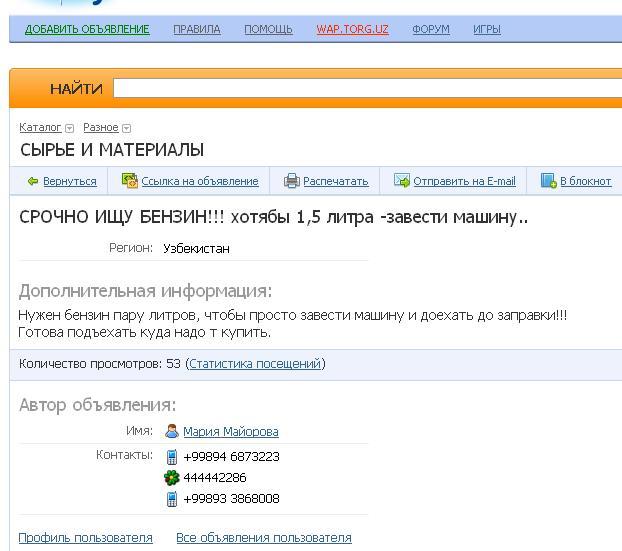Click the Каталог breadcrumb link
Image resolution: width=622 pixels, height=551 pixels.
(x=40, y=127)
